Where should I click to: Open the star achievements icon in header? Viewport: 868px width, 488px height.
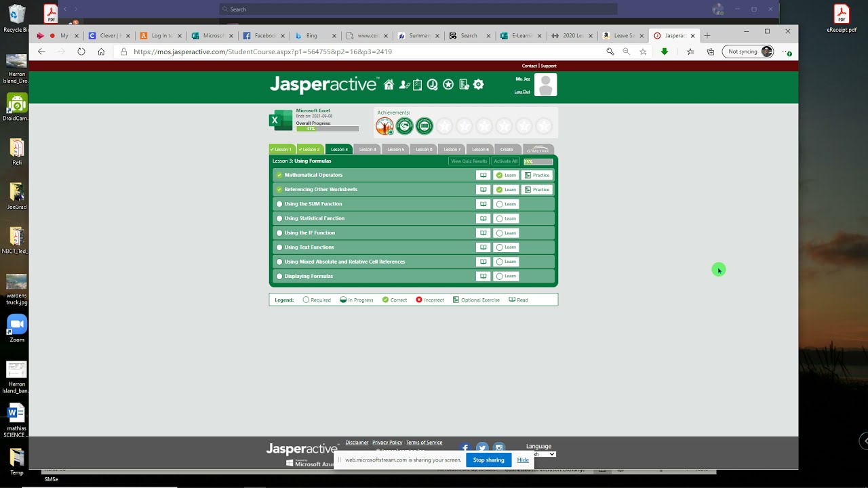click(x=448, y=85)
